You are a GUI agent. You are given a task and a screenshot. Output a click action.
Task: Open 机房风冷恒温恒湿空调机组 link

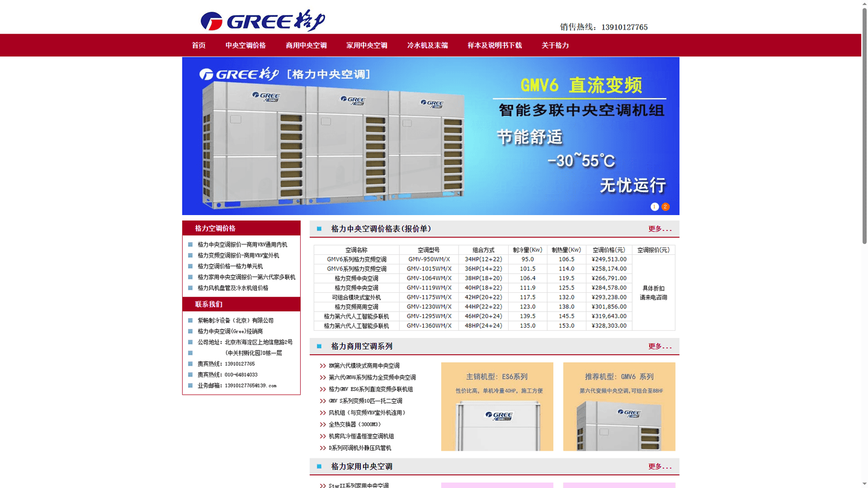(361, 436)
